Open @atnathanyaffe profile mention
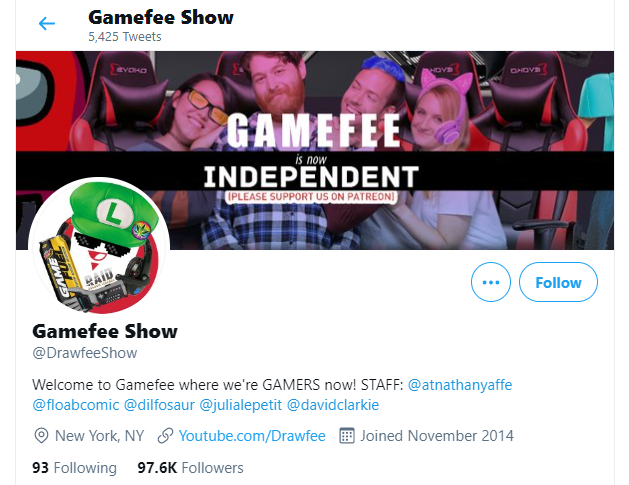 tap(460, 385)
